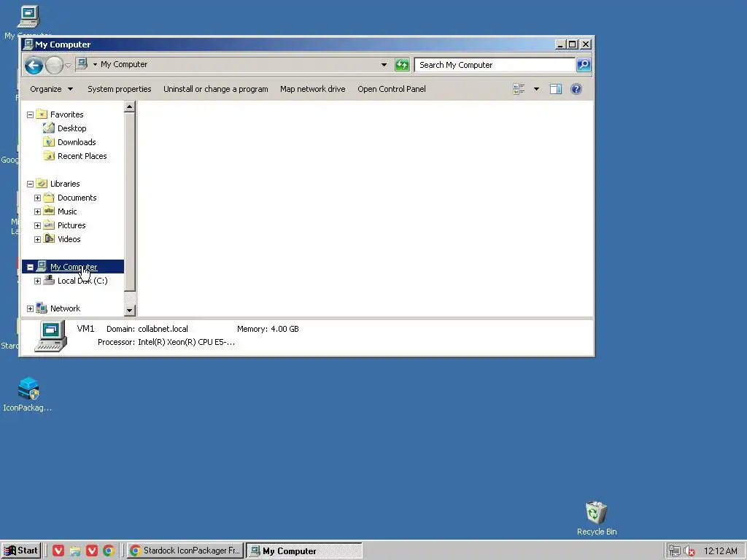Click the muted volume tray icon
Viewport: 747px width, 560px height.
(x=689, y=551)
